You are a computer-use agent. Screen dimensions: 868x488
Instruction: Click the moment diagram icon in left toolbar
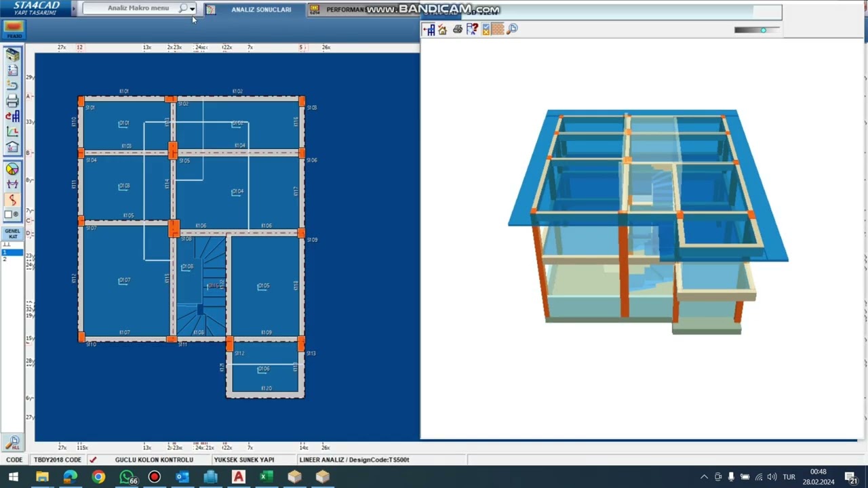(12, 184)
